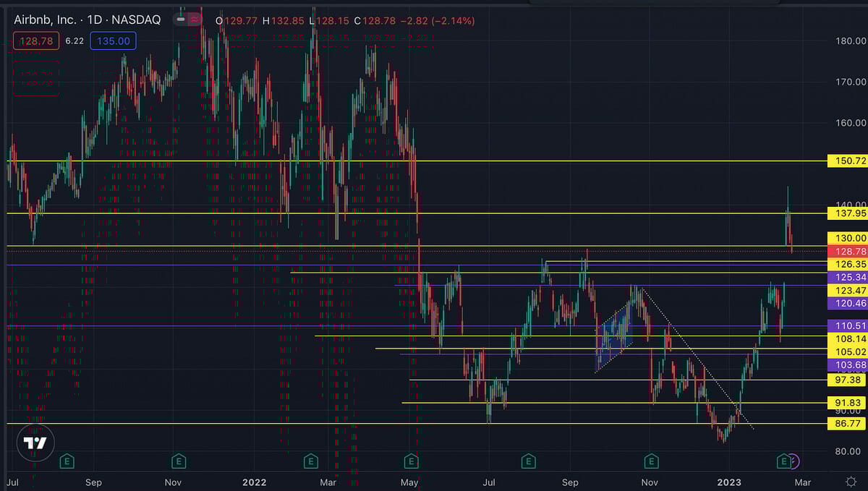Select the 108.14 yellow price label

(848, 339)
